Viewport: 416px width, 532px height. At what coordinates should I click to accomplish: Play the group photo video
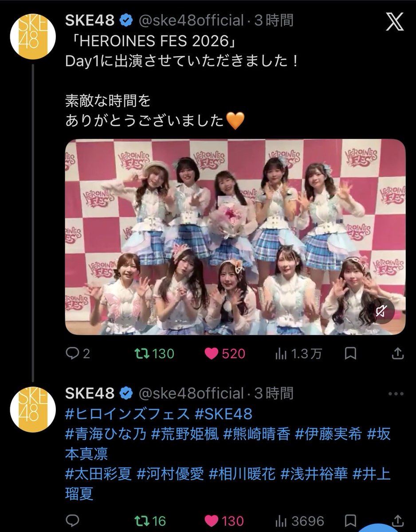pos(235,237)
